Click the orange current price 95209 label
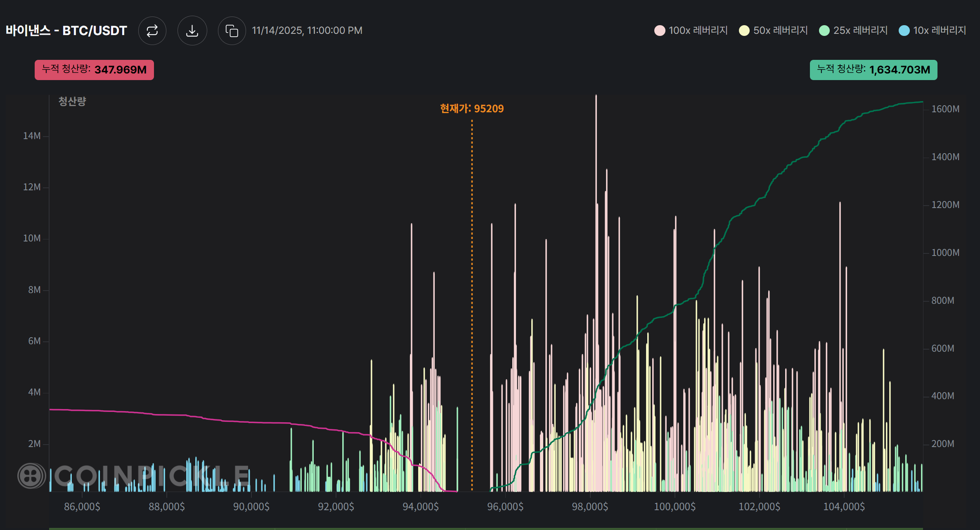The height and width of the screenshot is (530, 980). click(471, 109)
